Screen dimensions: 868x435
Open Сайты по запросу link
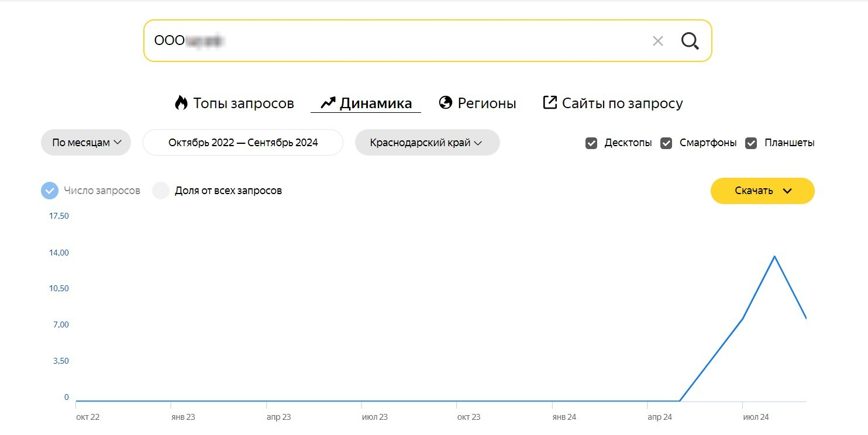622,103
